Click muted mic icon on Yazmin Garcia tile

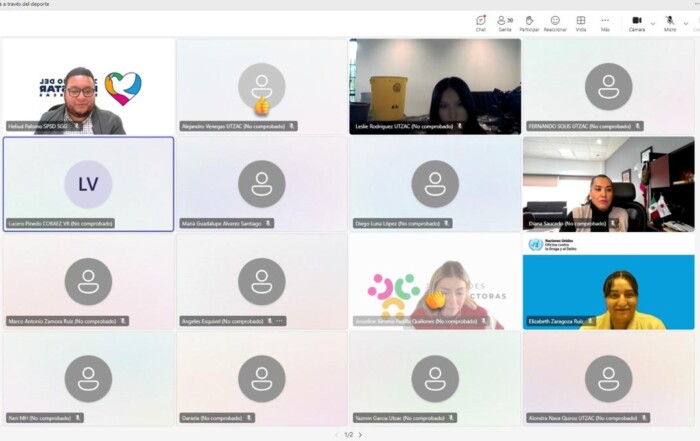(x=451, y=418)
